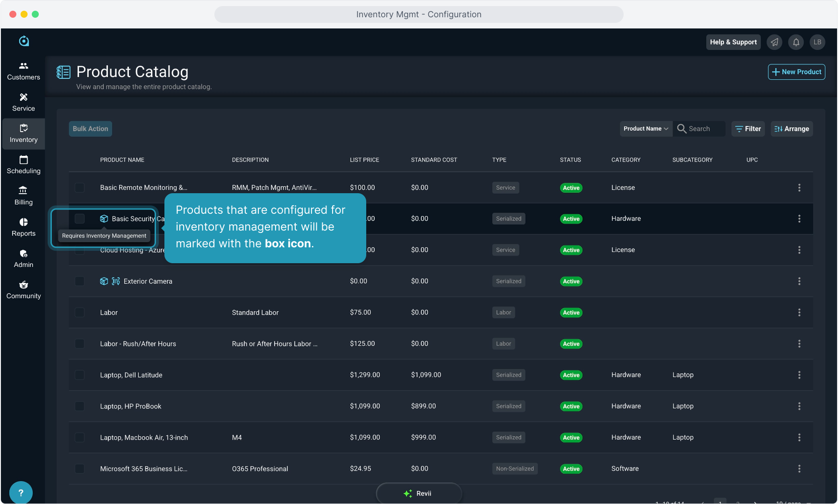Click the paper plane send icon

(774, 42)
